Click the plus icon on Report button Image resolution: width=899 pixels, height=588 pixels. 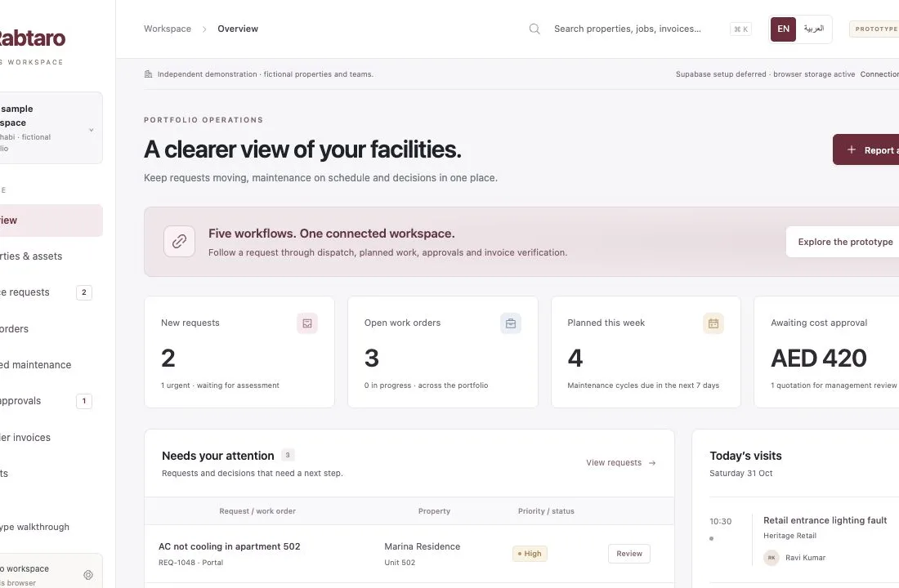(852, 149)
